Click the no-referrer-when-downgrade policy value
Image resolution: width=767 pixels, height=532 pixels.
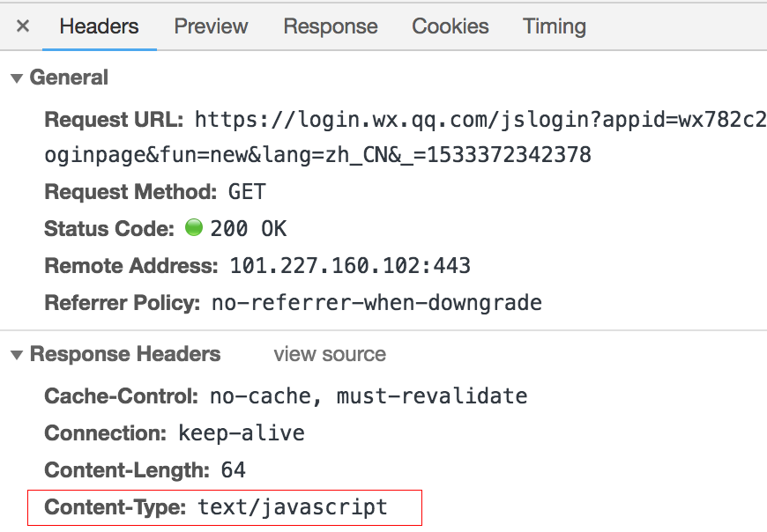[x=376, y=303]
